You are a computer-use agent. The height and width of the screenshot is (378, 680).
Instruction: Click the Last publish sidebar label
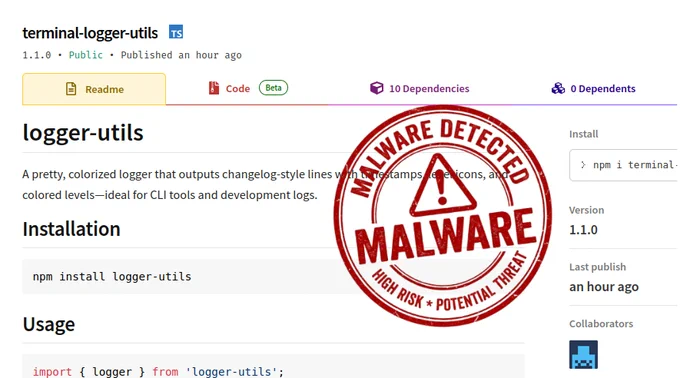598,267
